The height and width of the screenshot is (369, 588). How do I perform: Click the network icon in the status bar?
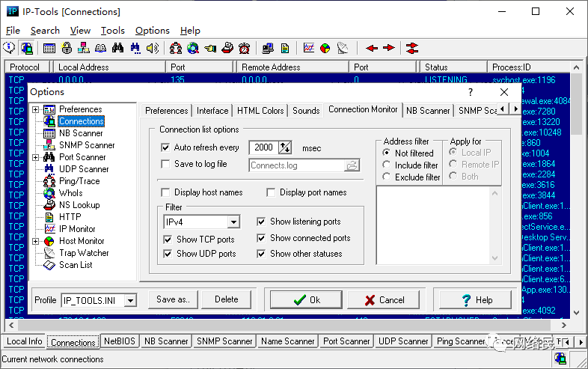pyautogui.click(x=560, y=359)
